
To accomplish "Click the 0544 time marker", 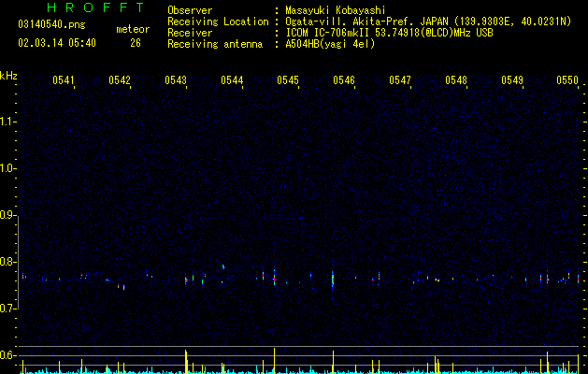I will [232, 79].
